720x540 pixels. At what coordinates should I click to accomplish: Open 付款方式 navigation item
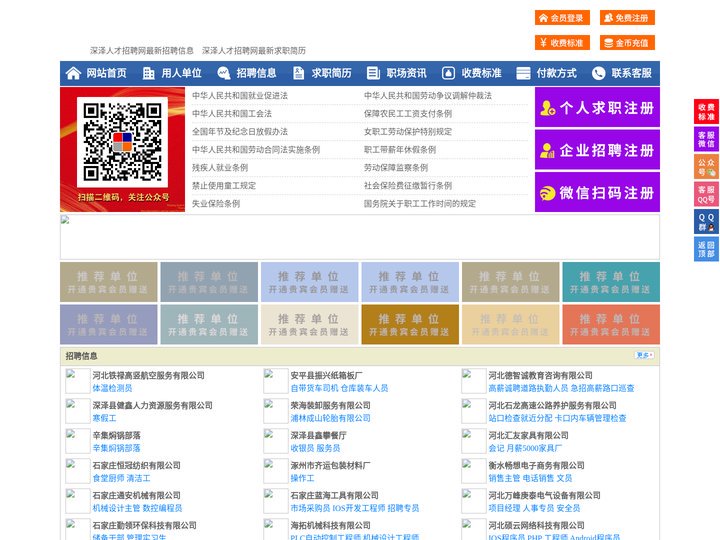[557, 73]
